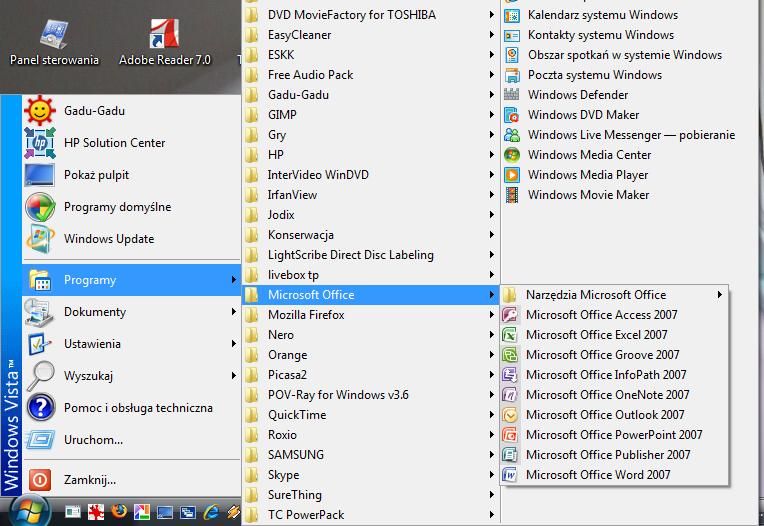Click the PowerPoint 2007 icon
The image size is (764, 526).
(x=510, y=434)
